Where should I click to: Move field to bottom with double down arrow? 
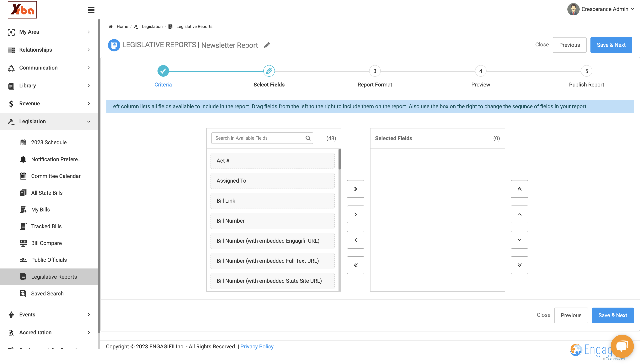point(519,265)
